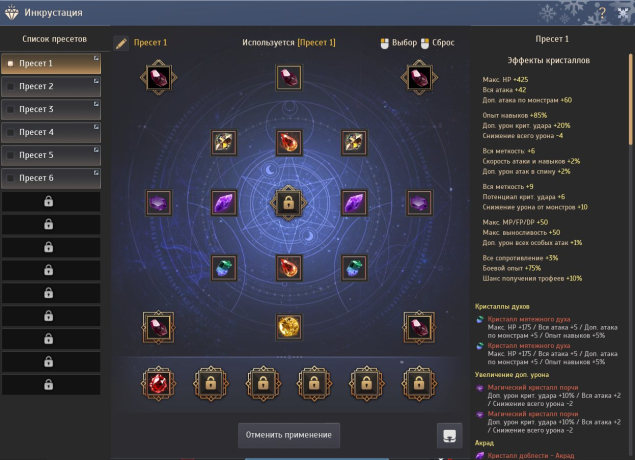635x460 pixels.
Task: Toggle the Пресет 6 checkbox
Action: coord(11,178)
